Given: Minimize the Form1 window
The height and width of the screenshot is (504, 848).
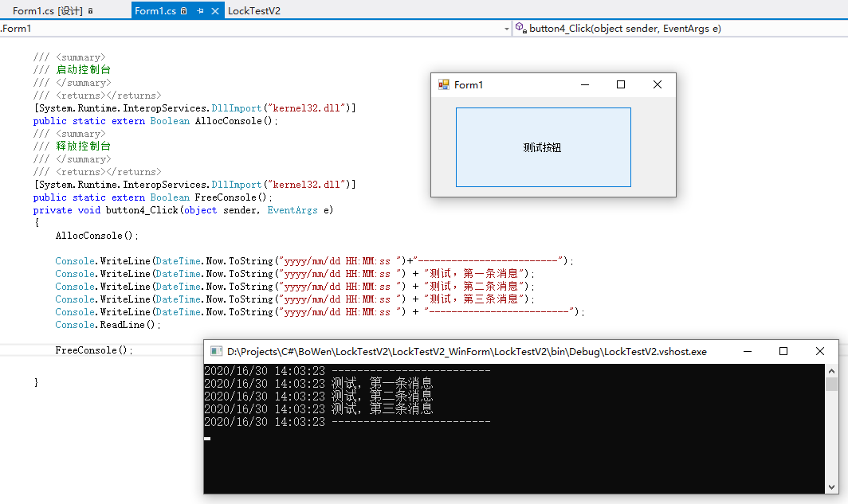Looking at the screenshot, I should [585, 85].
